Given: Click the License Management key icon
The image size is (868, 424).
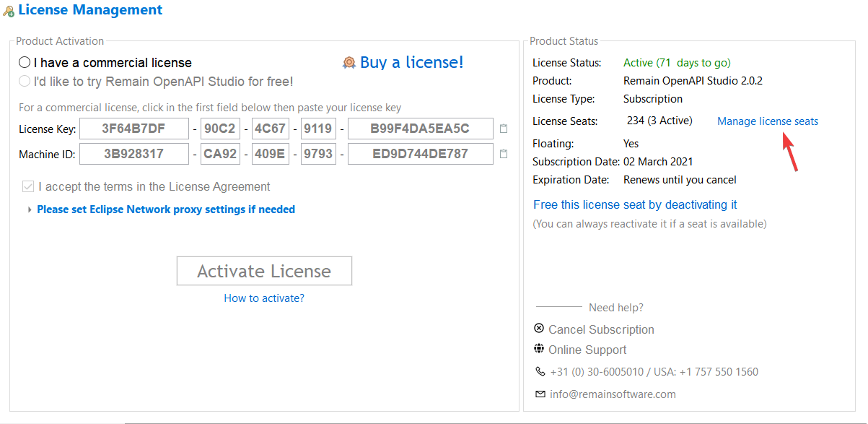Looking at the screenshot, I should [9, 12].
